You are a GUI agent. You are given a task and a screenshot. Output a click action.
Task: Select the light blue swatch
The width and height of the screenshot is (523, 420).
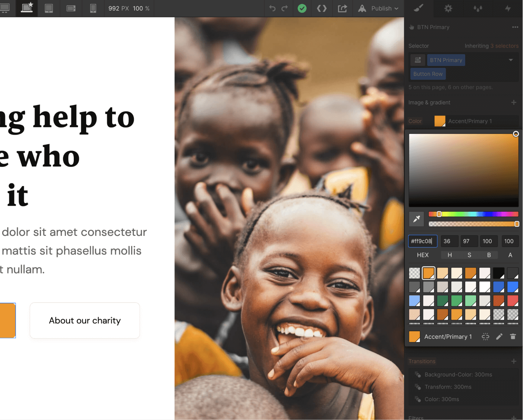point(415,300)
